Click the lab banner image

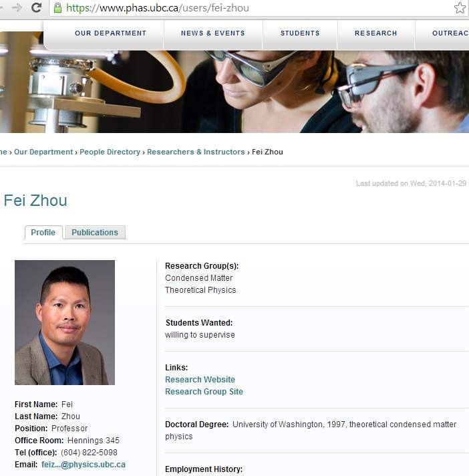(x=234, y=91)
